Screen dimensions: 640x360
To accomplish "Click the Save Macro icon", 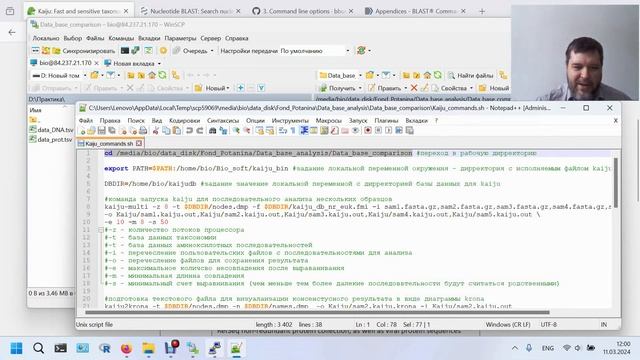I will coord(409,131).
